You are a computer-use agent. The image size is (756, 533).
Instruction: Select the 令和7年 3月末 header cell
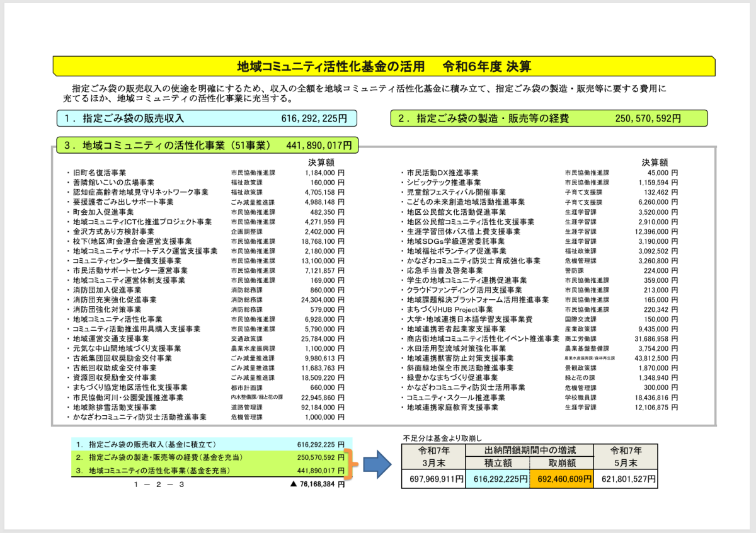point(433,457)
